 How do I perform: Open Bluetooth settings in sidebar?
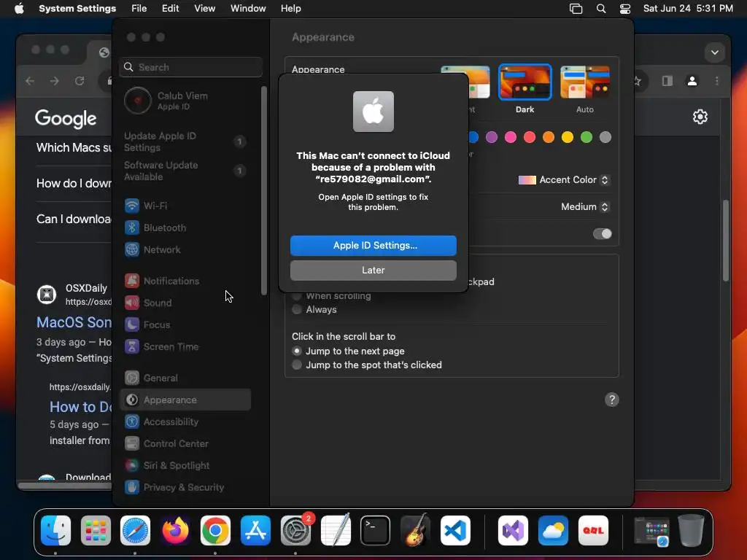coord(185,227)
